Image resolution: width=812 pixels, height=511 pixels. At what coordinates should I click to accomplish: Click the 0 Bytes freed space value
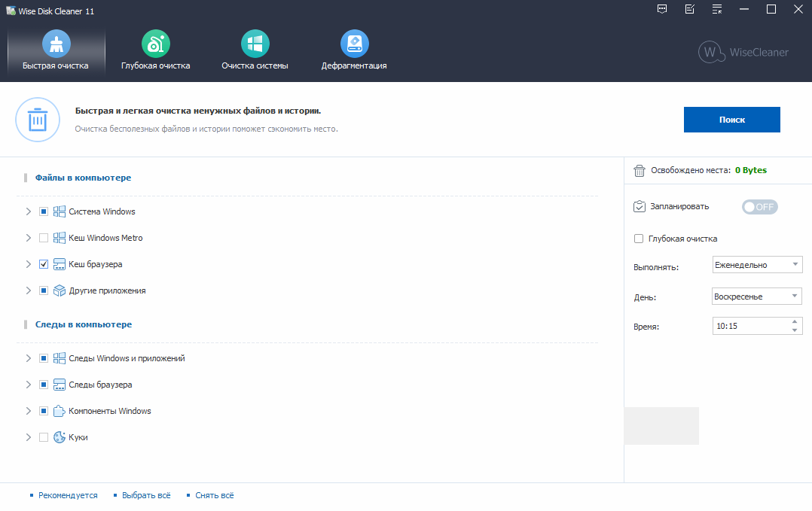click(x=751, y=170)
